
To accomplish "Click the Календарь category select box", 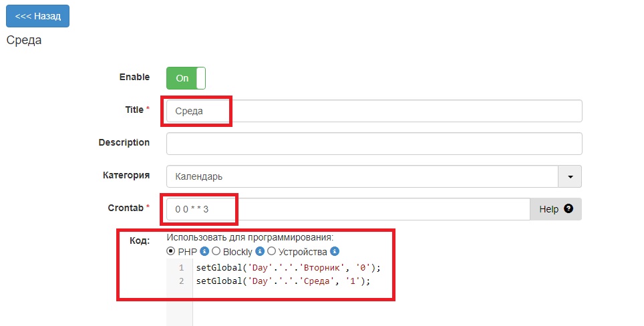I will pos(361,176).
